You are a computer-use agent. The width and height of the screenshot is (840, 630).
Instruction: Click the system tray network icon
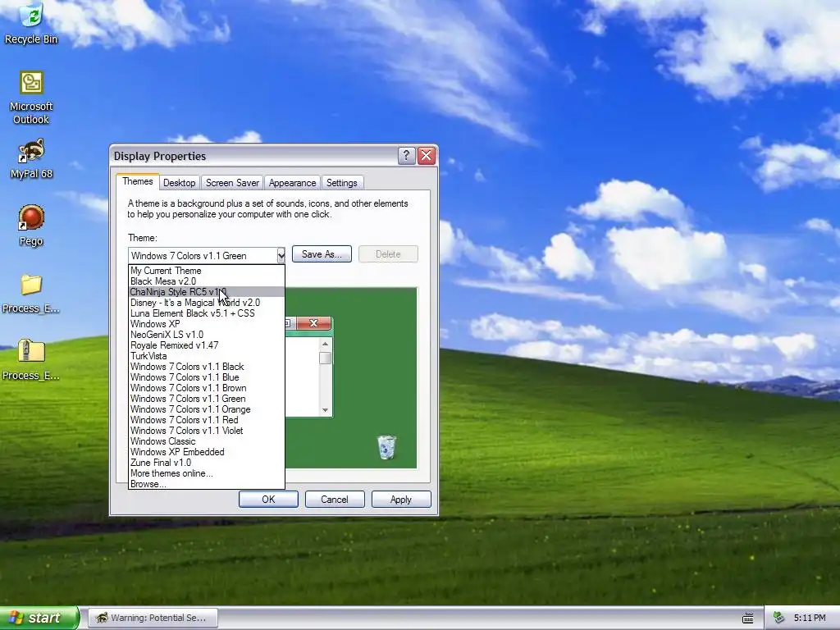point(779,618)
